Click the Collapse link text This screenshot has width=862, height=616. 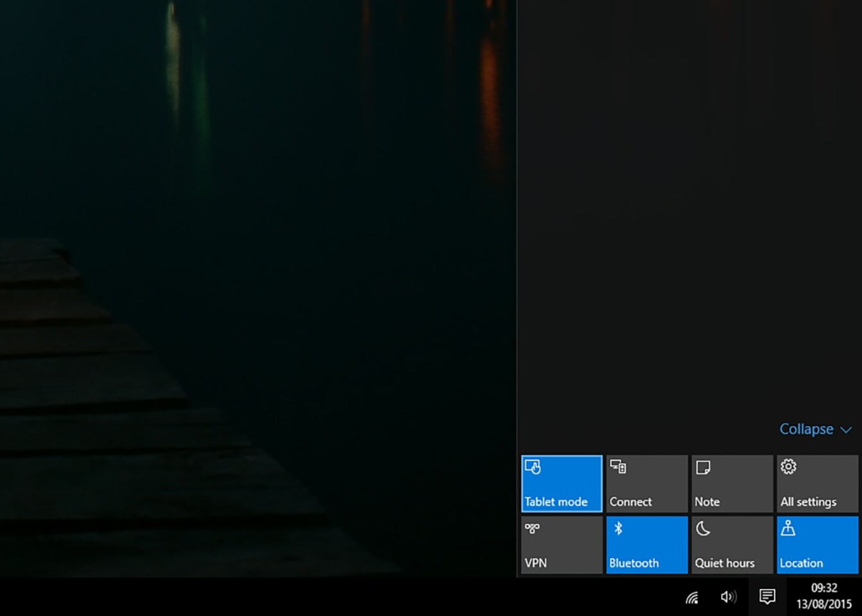pyautogui.click(x=806, y=429)
